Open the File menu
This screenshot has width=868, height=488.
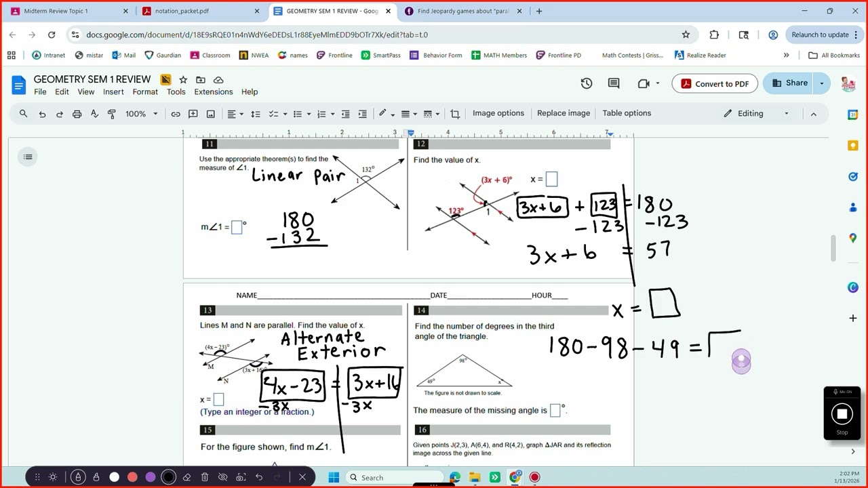40,92
